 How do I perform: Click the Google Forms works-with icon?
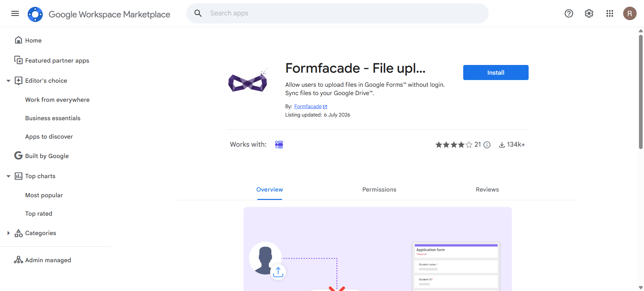(x=279, y=144)
